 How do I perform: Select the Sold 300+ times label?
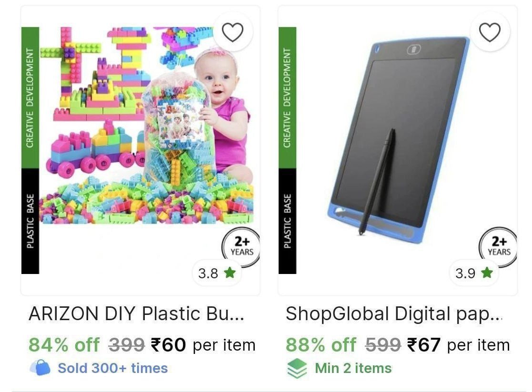tap(113, 368)
